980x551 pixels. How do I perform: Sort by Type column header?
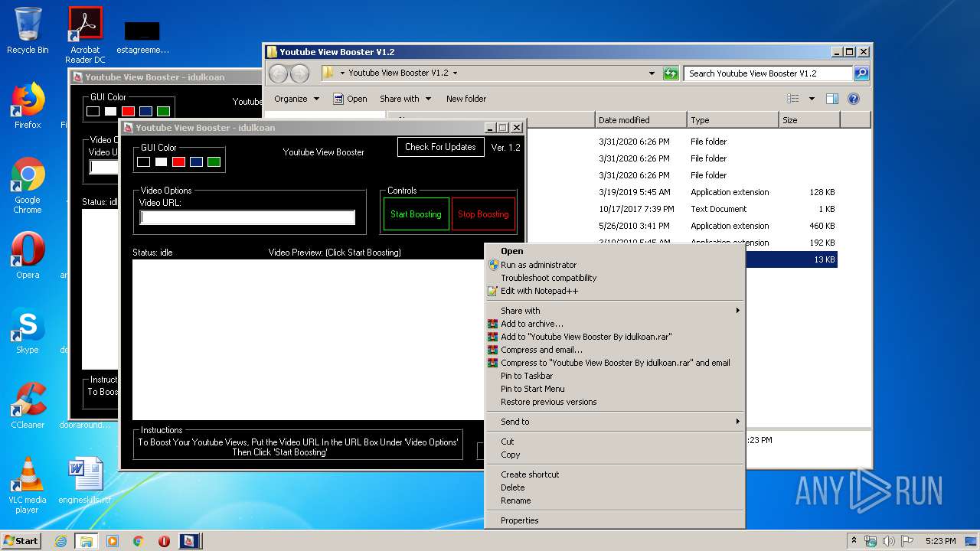coord(733,120)
